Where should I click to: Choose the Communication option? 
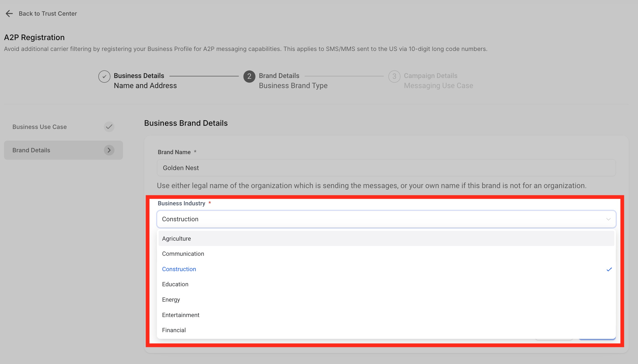click(386, 254)
